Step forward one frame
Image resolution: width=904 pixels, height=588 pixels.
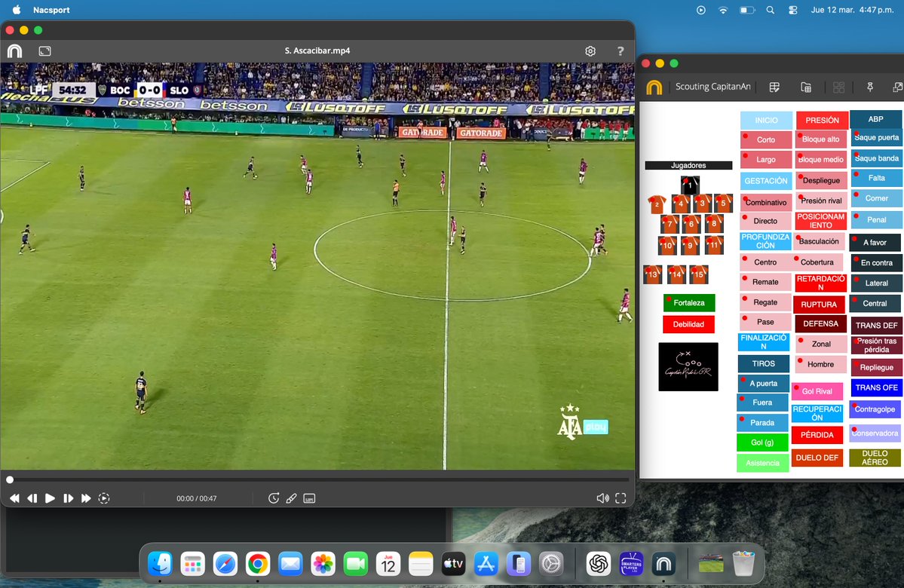(x=68, y=498)
